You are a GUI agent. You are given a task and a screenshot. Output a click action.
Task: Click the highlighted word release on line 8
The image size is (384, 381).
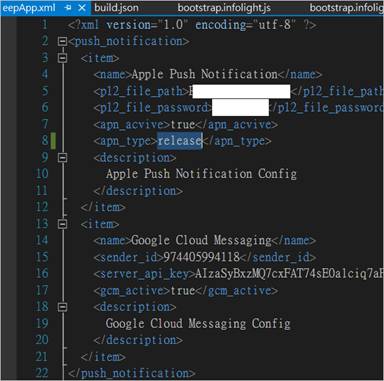click(x=180, y=141)
